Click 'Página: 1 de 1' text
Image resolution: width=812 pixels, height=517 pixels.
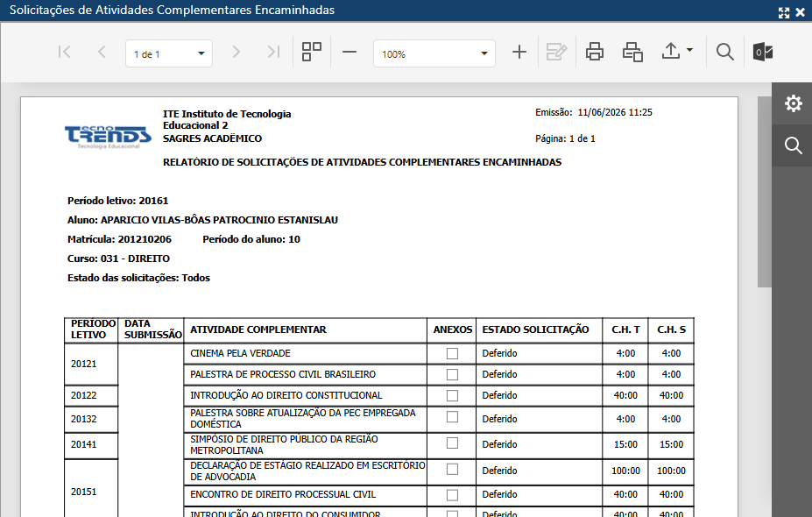565,138
